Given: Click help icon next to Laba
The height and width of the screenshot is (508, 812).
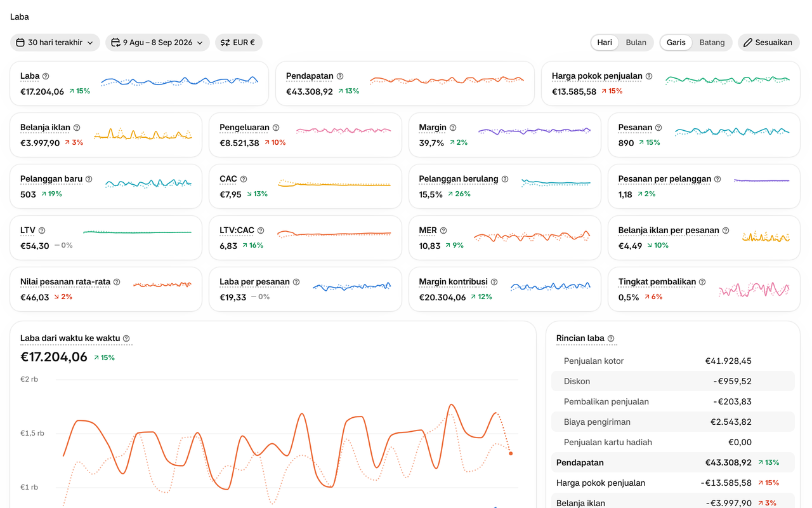Looking at the screenshot, I should point(46,76).
